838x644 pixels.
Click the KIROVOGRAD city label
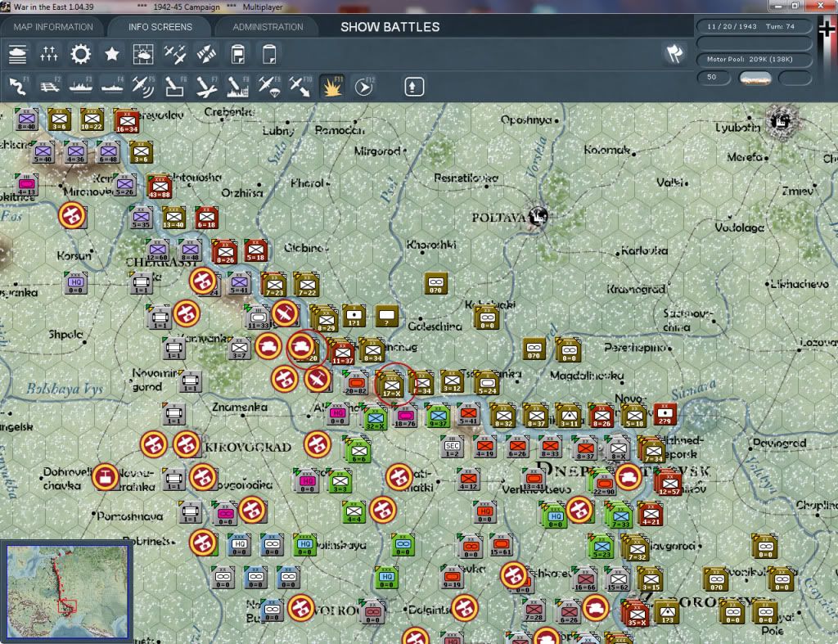point(248,448)
